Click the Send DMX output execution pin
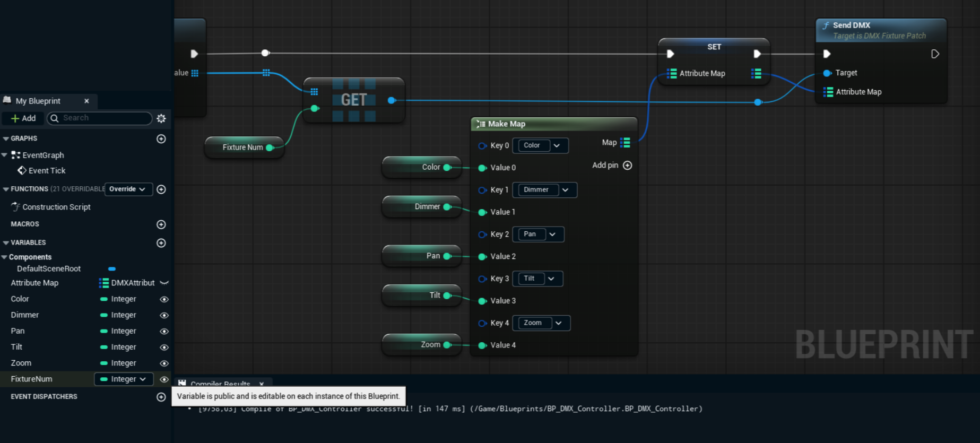 [x=935, y=54]
